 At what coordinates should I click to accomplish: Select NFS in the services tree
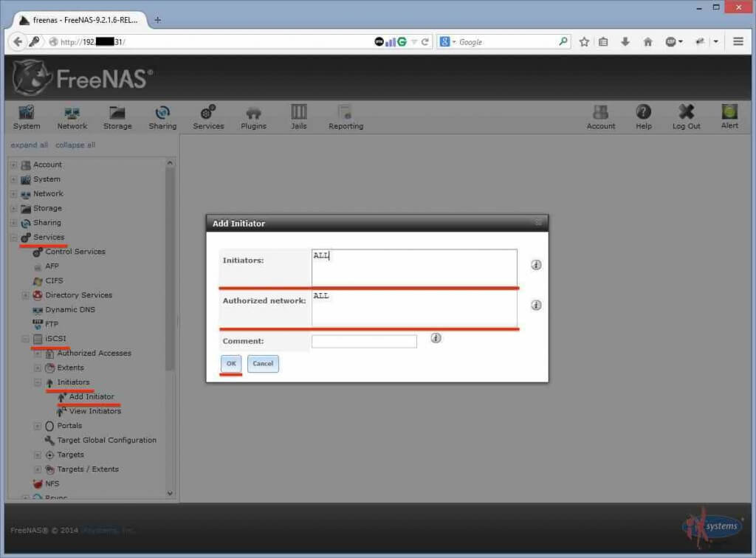pos(52,483)
